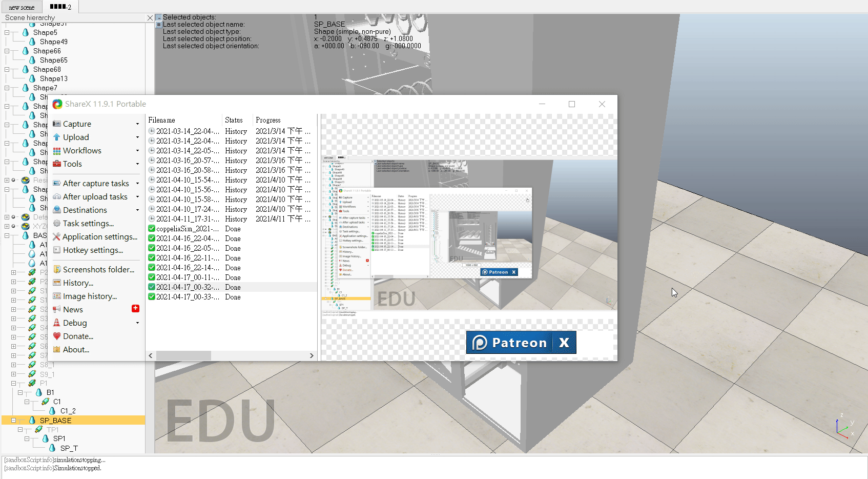The image size is (868, 479).
Task: Click the News red plus badge
Action: tap(135, 308)
